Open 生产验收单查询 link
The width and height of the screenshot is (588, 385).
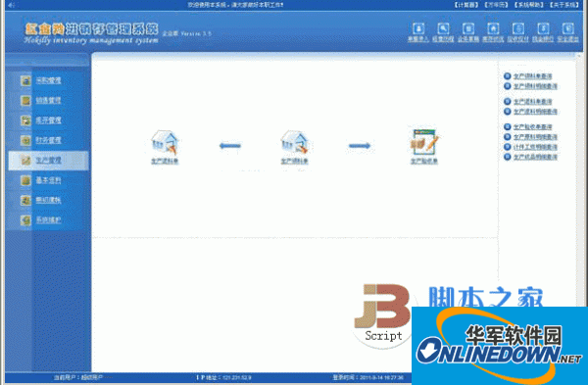[x=532, y=127]
